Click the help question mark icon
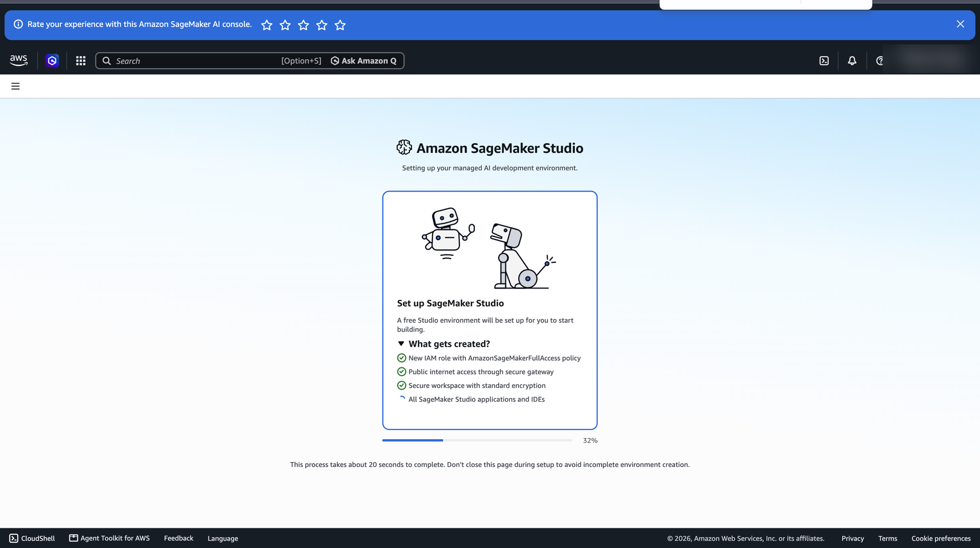 coord(879,60)
